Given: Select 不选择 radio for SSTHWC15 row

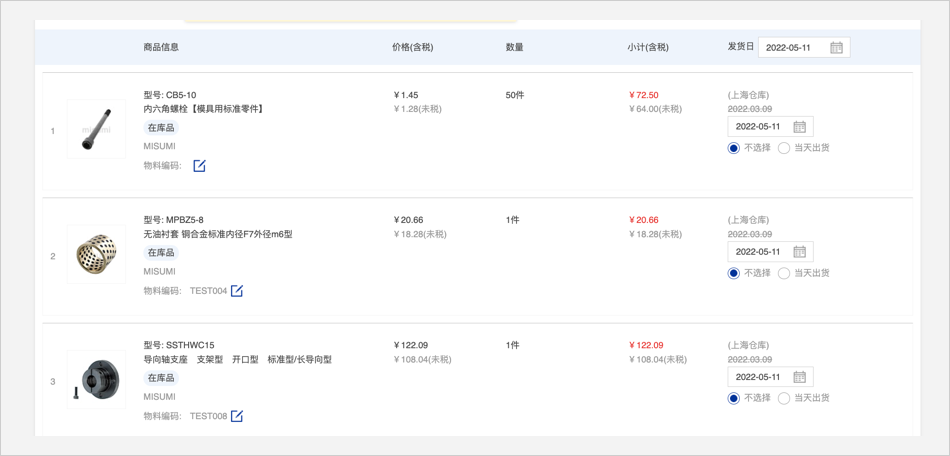Looking at the screenshot, I should click(x=734, y=398).
